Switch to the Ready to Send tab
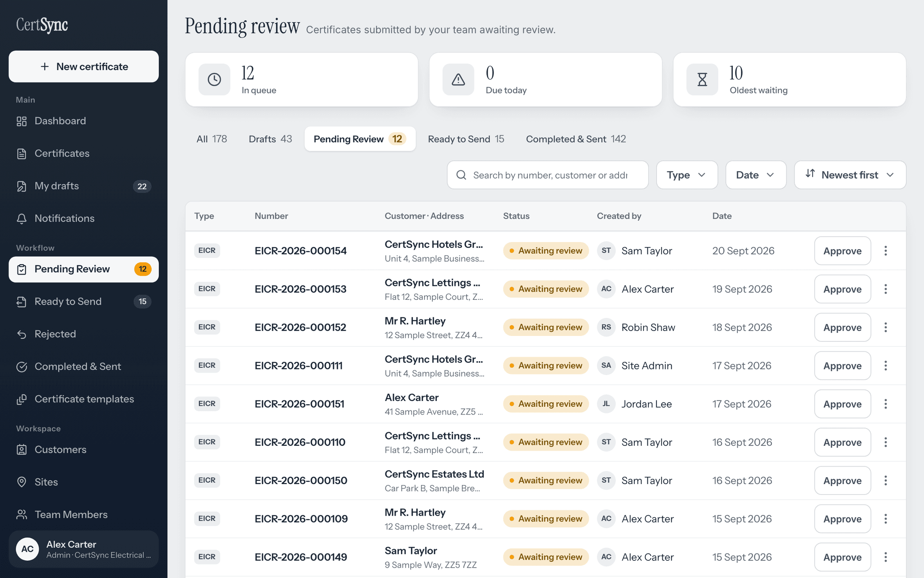Viewport: 924px width, 578px height. [x=466, y=139]
